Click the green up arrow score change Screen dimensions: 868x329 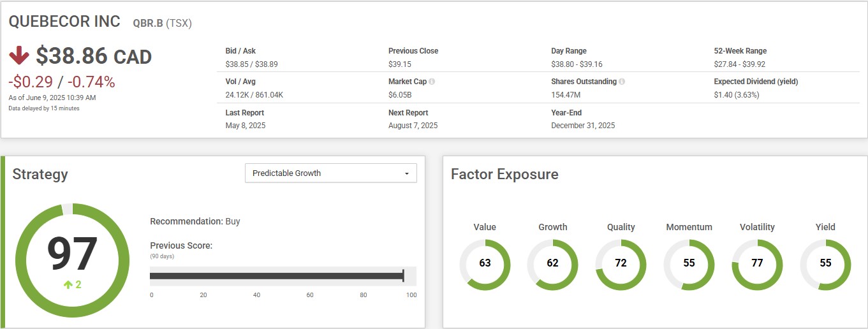coord(68,285)
